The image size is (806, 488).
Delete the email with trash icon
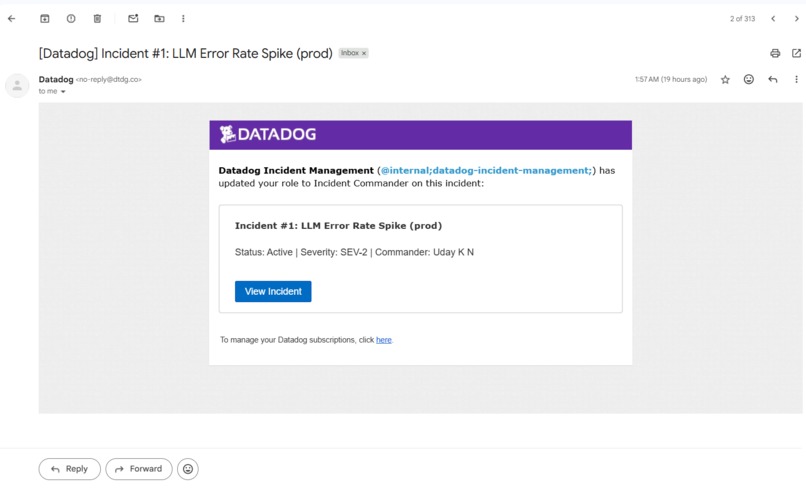pos(97,19)
